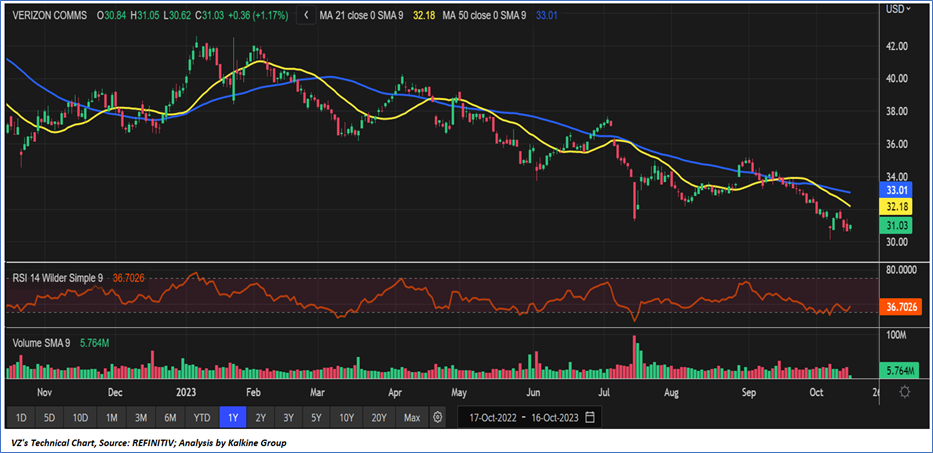Screen dimensions: 933x453
Task: Switch to the 5D time range
Action: click(x=51, y=417)
